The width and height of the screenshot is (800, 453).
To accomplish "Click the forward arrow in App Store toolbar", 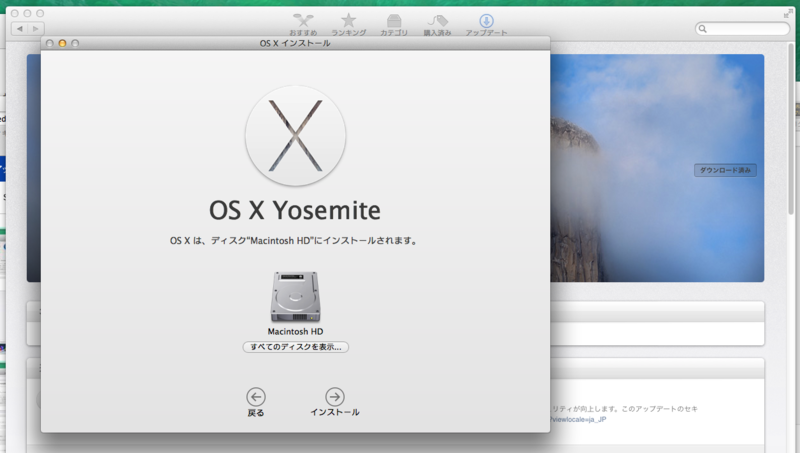I will pyautogui.click(x=36, y=29).
